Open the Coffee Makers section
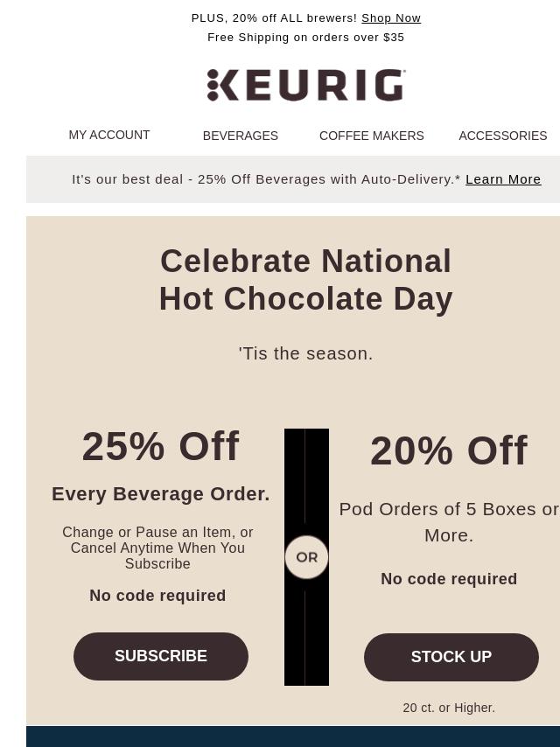The height and width of the screenshot is (747, 560). click(371, 136)
